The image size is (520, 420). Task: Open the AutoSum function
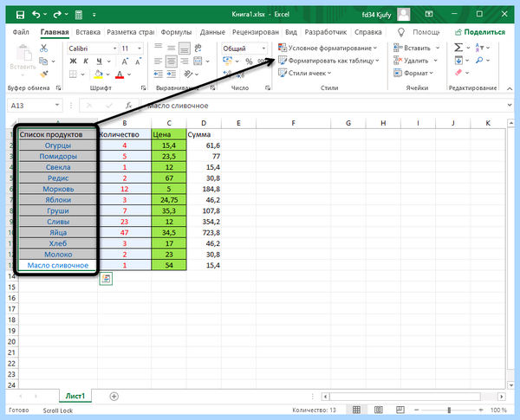click(458, 48)
